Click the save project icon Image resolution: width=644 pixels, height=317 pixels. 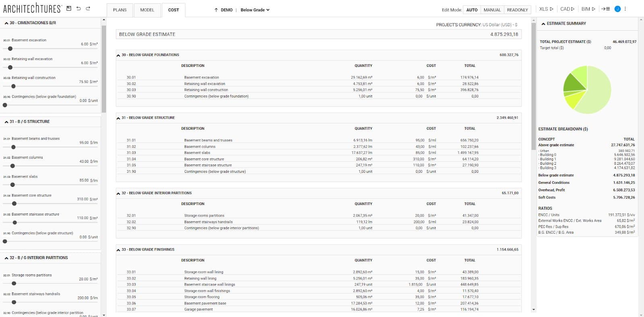[x=69, y=8]
